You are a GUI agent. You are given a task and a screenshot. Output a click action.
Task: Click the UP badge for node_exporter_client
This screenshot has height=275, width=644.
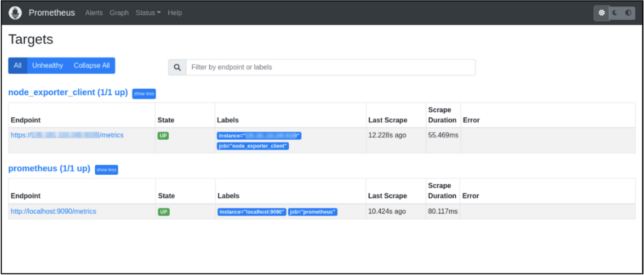point(163,136)
